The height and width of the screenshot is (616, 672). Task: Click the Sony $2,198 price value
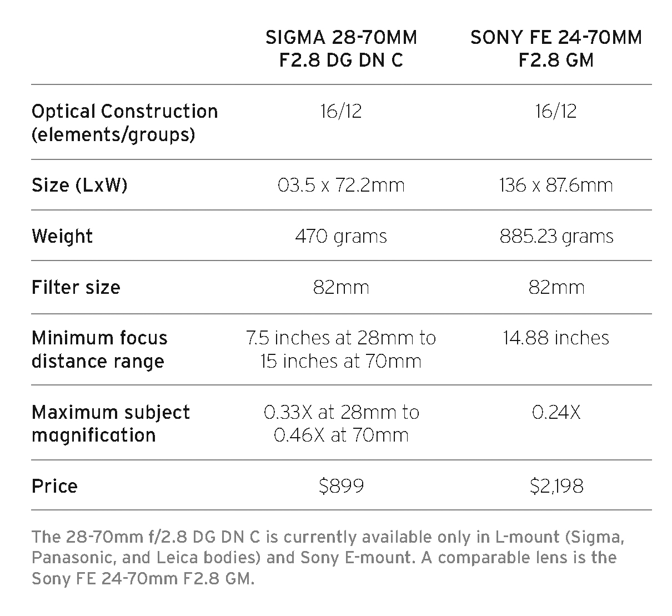click(556, 486)
